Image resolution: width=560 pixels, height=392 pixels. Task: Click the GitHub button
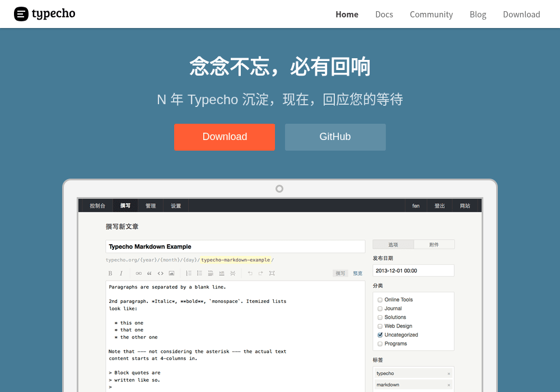tap(335, 137)
